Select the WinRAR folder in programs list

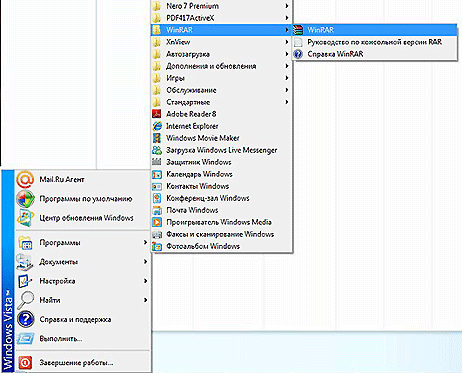point(221,30)
